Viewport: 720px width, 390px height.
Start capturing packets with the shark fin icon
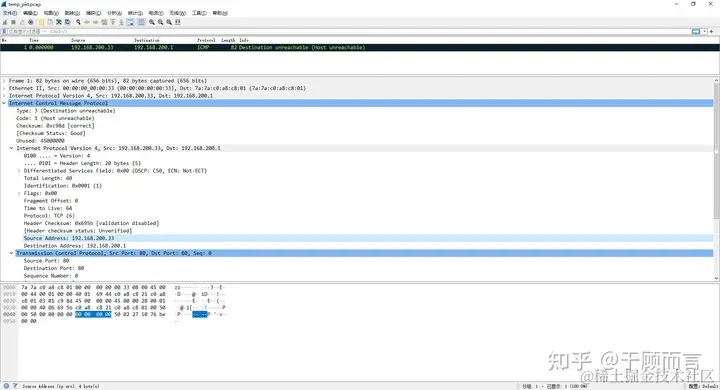coord(5,22)
